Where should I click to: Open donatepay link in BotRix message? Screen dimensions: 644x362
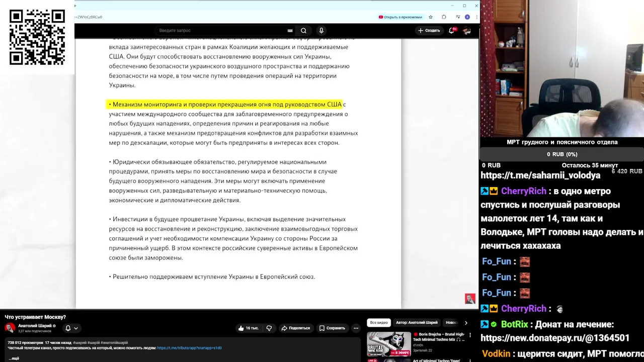pyautogui.click(x=555, y=338)
